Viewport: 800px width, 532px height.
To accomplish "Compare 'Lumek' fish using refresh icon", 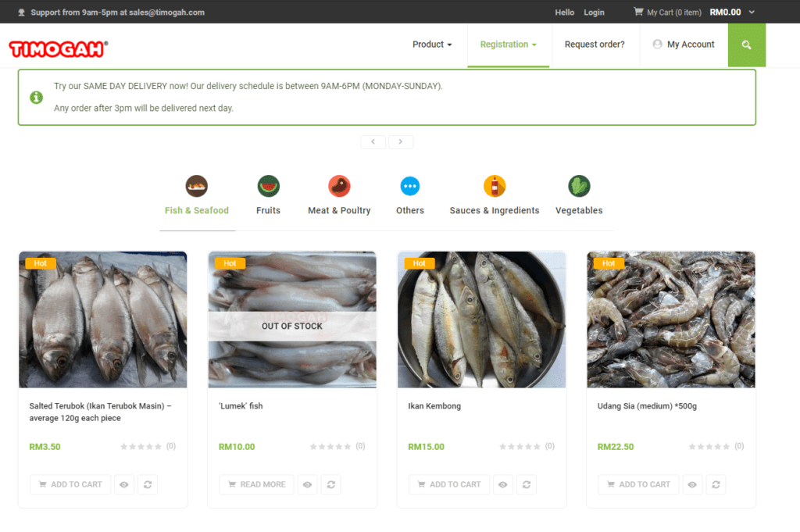I will click(331, 484).
